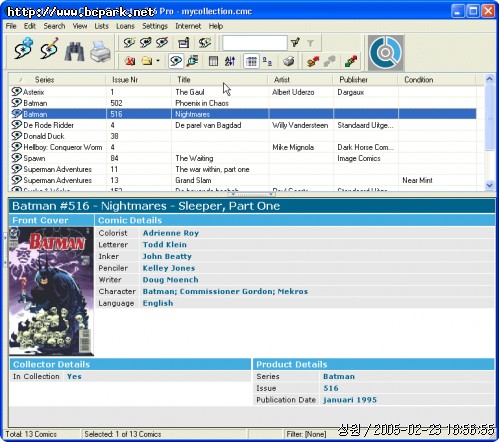
Task: Open the Loans menu
Action: coord(125,26)
